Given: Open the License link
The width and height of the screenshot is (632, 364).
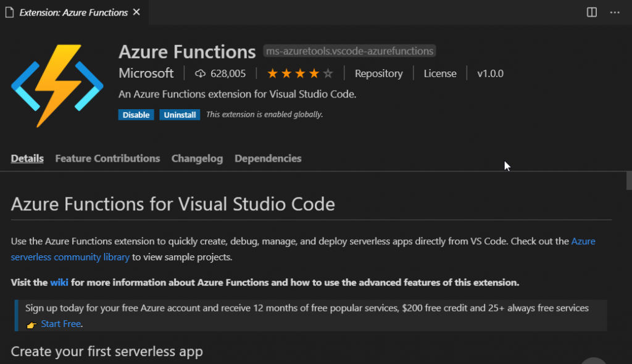Looking at the screenshot, I should click(439, 73).
